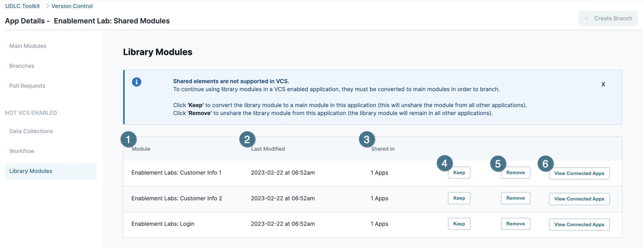The width and height of the screenshot is (644, 248).
Task: Click the App Details title text
Action: (87, 21)
